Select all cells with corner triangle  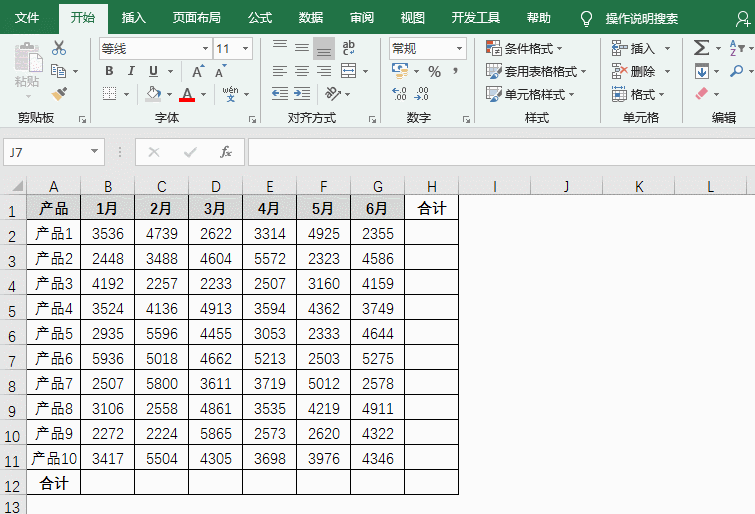click(x=17, y=186)
